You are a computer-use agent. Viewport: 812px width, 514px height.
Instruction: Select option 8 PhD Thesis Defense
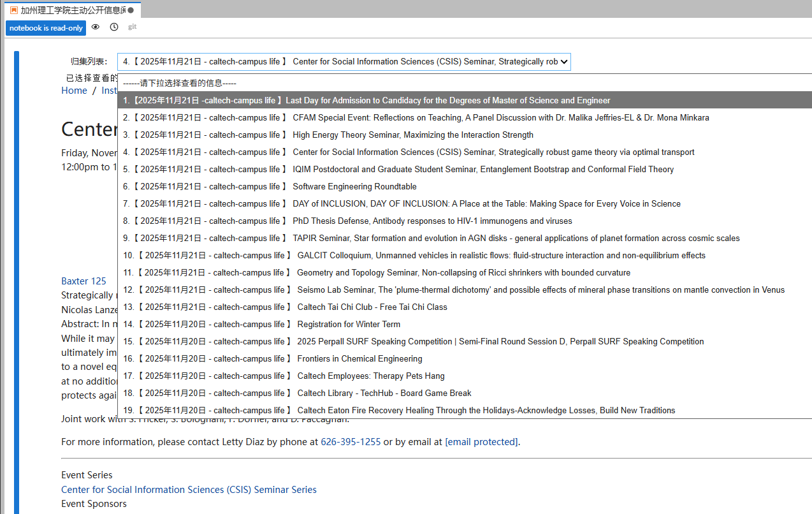pos(465,221)
